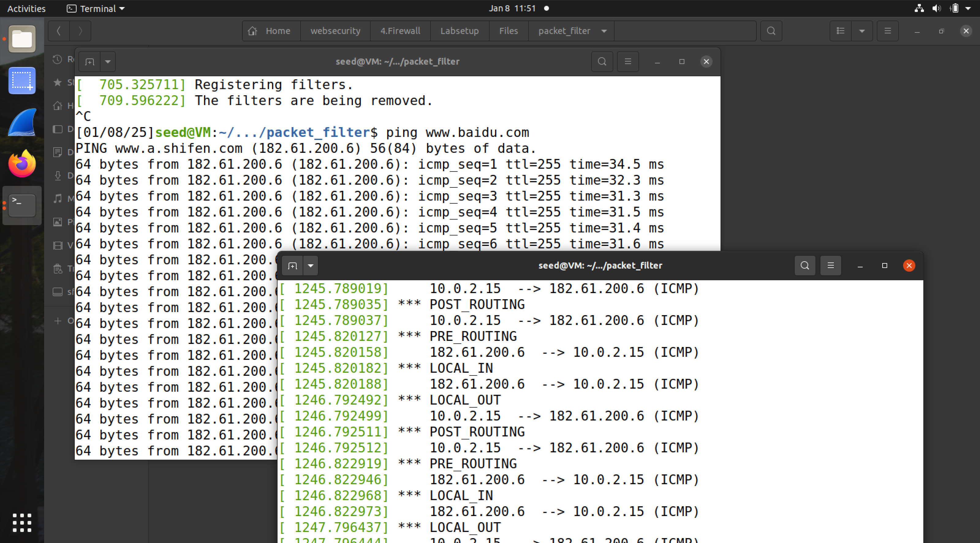The height and width of the screenshot is (543, 980).
Task: Open screenshot tool in dock
Action: tap(22, 81)
